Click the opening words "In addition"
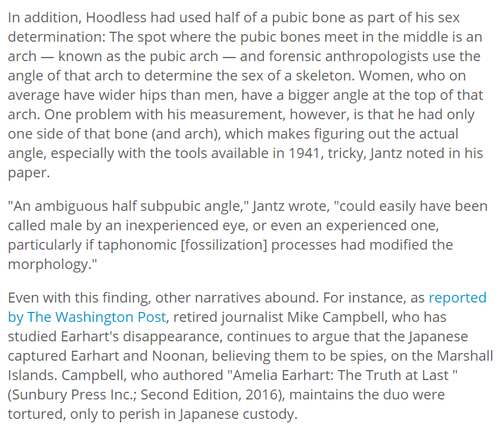 (x=39, y=17)
